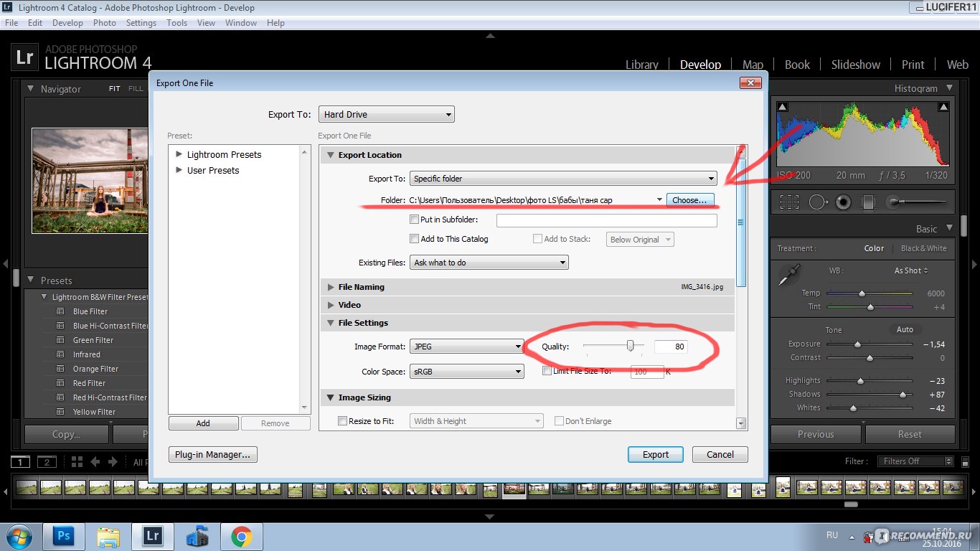Check the Don't Enlarge option
The width and height of the screenshot is (980, 551).
point(559,421)
